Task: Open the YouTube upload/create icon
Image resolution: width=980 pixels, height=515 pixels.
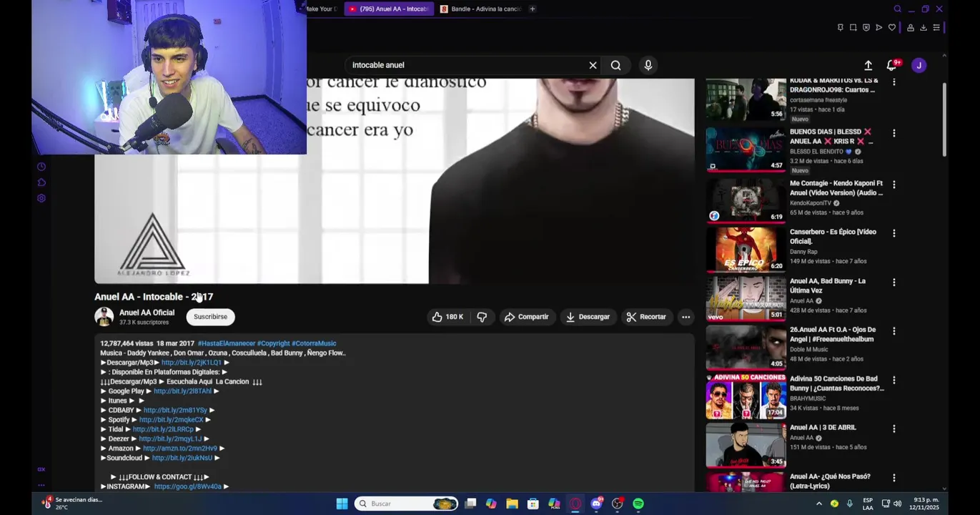Action: tap(868, 65)
